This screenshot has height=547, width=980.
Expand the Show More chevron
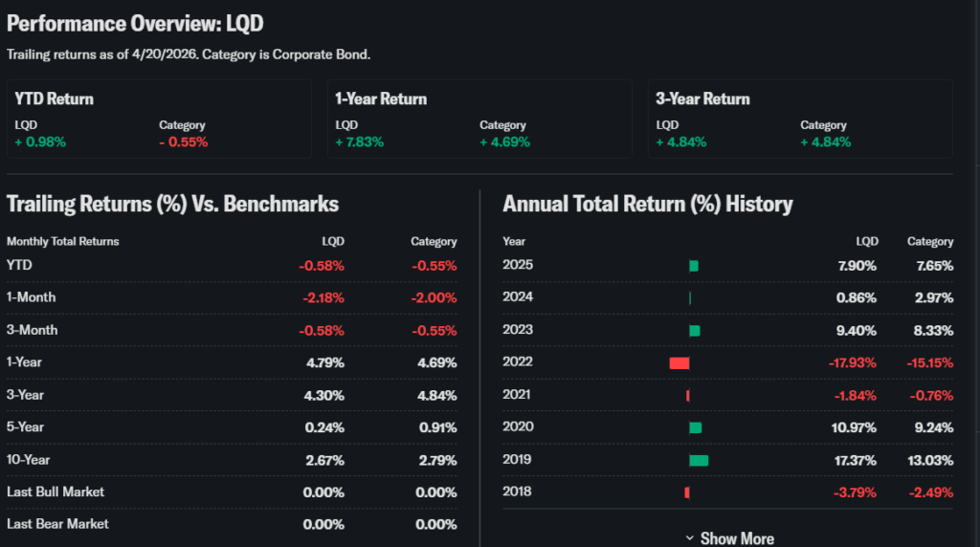pos(690,538)
